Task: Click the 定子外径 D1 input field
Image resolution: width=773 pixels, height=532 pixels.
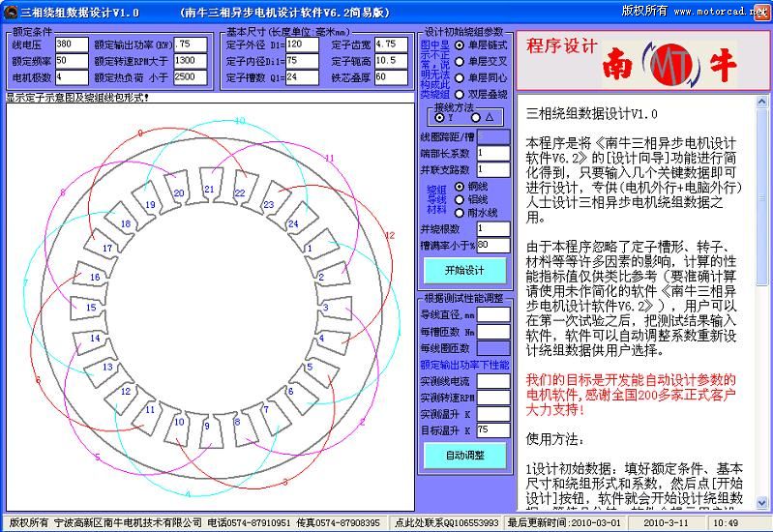Action: (x=302, y=44)
